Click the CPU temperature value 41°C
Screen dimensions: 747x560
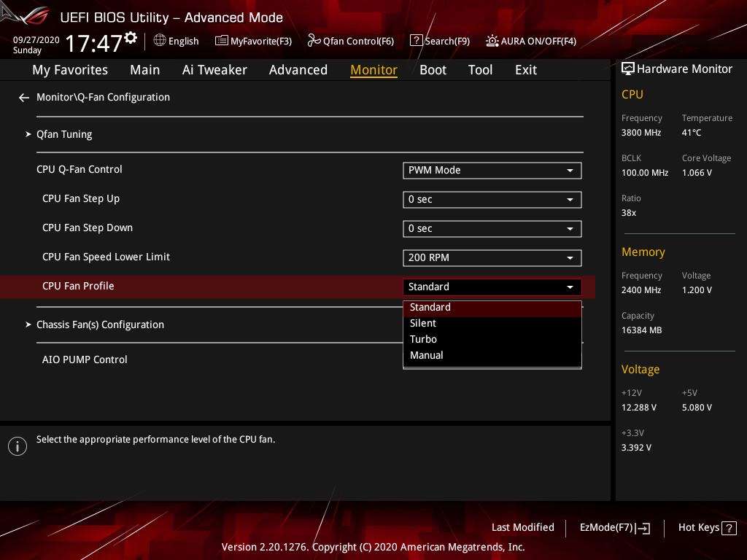coord(692,133)
